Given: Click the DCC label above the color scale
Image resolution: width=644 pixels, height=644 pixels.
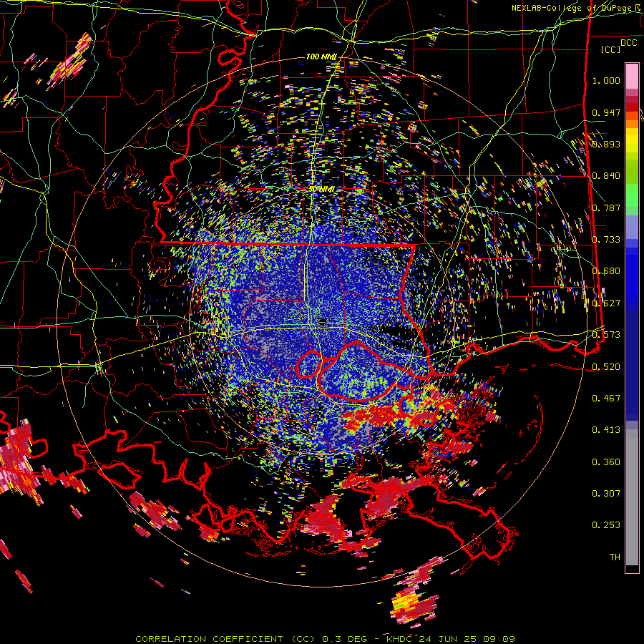Looking at the screenshot, I should click(x=628, y=43).
